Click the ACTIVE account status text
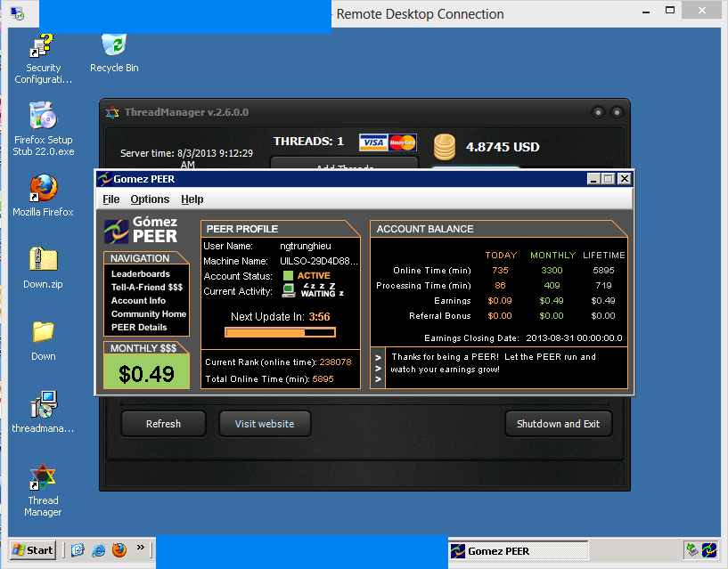The width and height of the screenshot is (728, 569). point(314,276)
